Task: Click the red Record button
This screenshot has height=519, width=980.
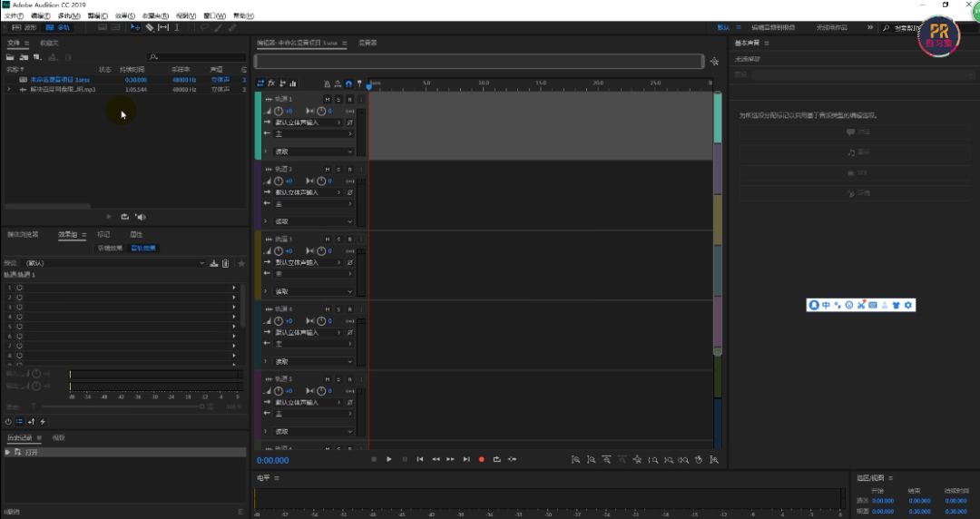Action: [x=481, y=460]
